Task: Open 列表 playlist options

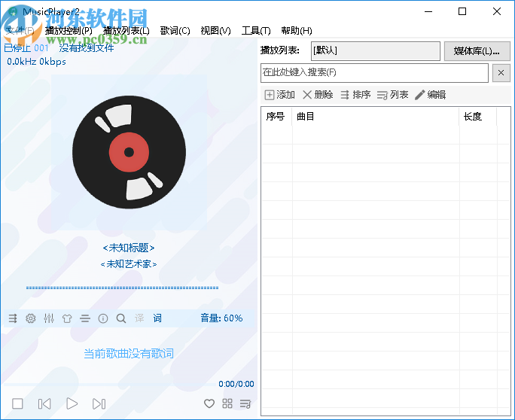Action: (393, 95)
